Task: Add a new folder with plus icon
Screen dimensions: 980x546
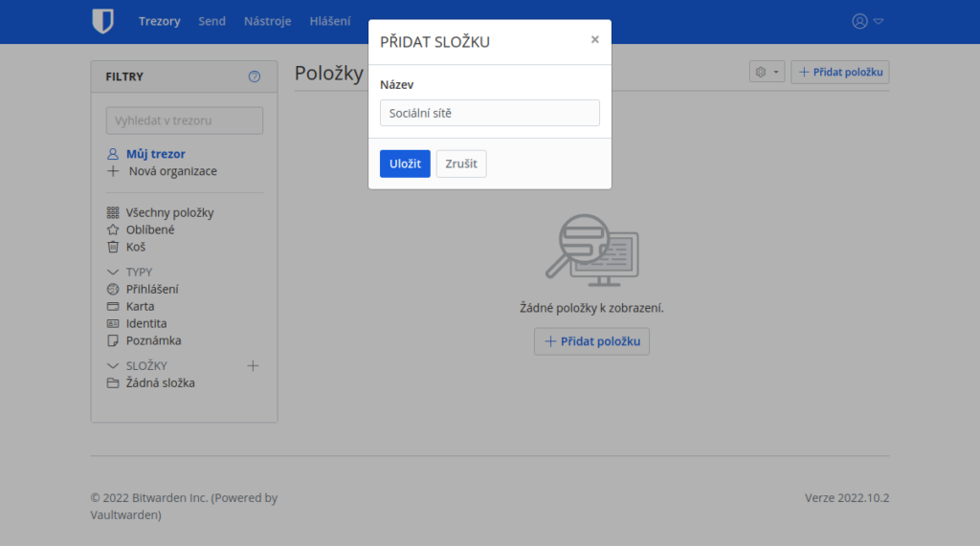Action: (x=253, y=365)
